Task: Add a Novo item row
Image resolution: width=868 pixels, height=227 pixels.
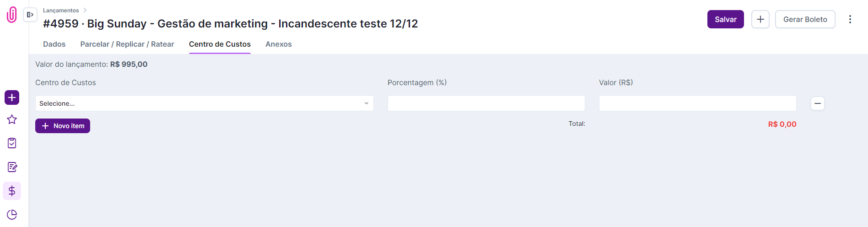Action: [x=63, y=126]
